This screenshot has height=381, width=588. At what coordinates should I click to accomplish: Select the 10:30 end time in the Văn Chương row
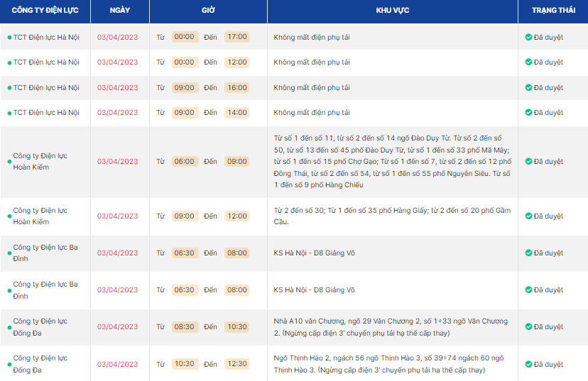237,326
